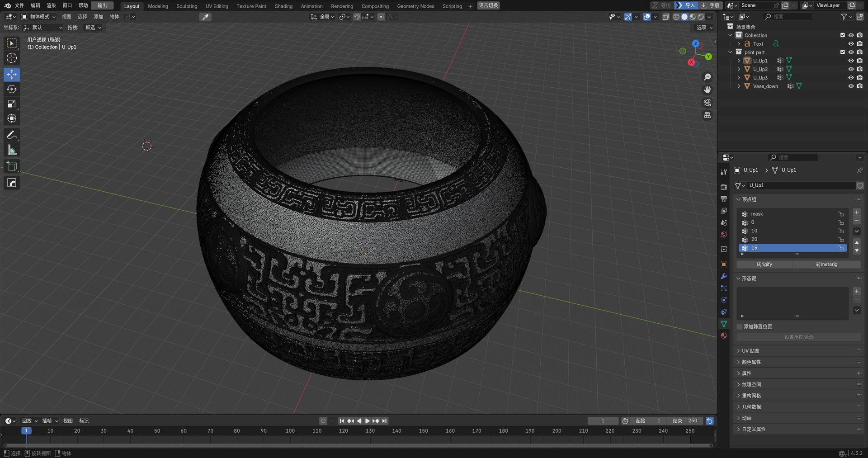Select the Cursor tool in toolbar
This screenshot has height=458, width=868.
pos(12,58)
